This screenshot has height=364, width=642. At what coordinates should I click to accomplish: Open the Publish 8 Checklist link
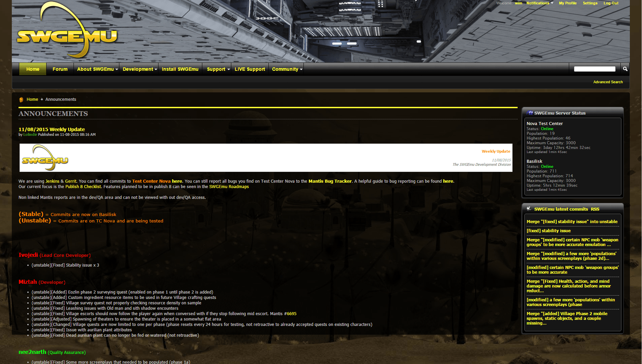[83, 187]
